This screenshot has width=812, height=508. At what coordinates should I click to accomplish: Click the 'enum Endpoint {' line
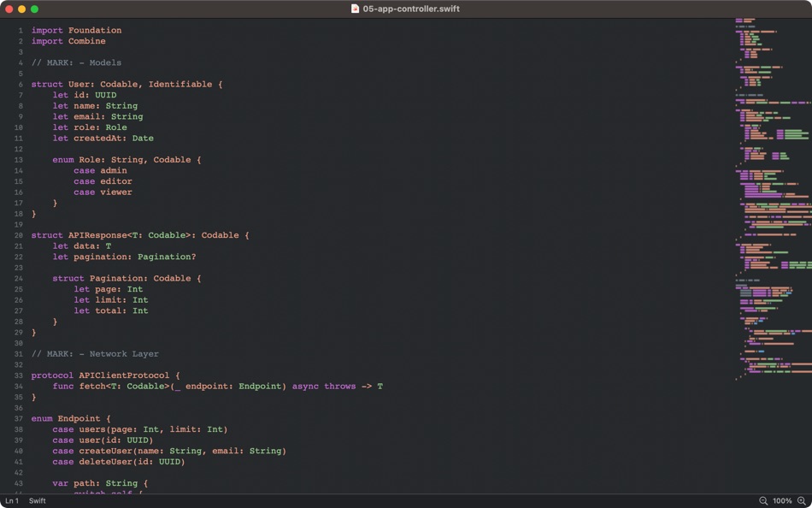tap(71, 419)
